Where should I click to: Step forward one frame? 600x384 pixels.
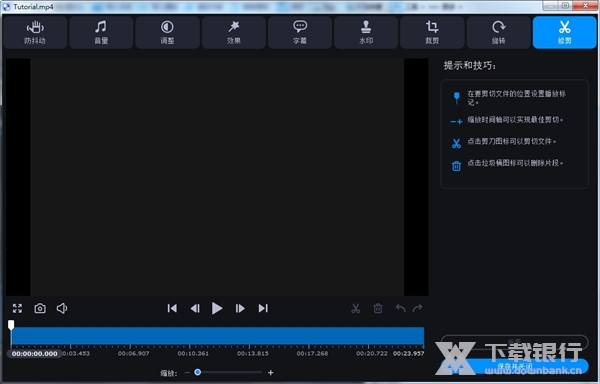point(240,308)
